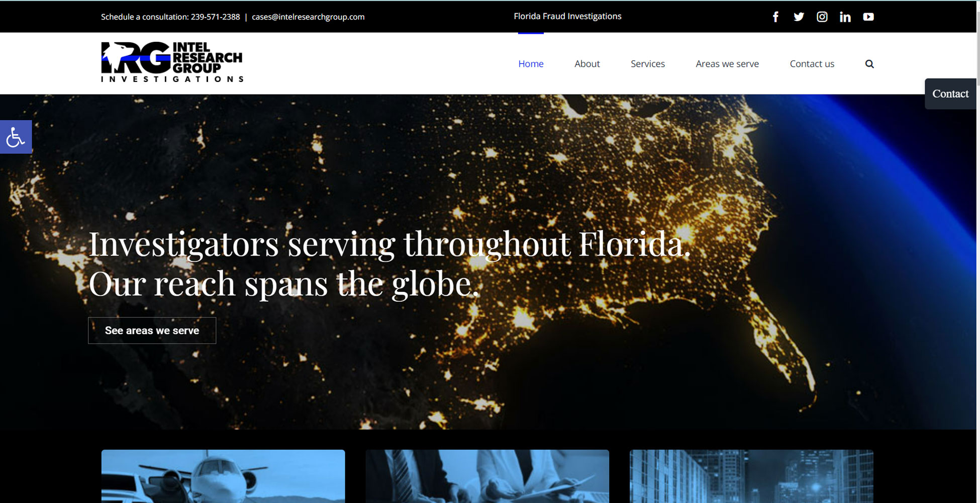
Task: Click the cases@intelresearchgroup.com email link
Action: click(308, 17)
